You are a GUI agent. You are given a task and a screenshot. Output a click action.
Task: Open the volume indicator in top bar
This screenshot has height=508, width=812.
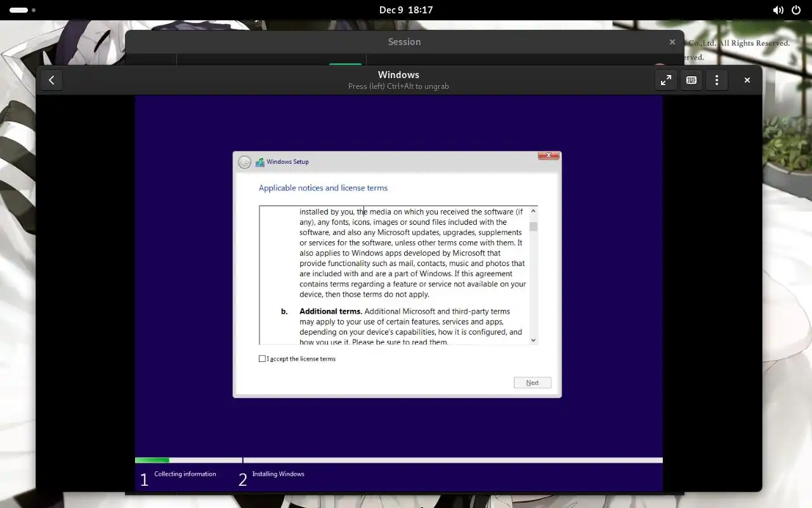click(778, 10)
